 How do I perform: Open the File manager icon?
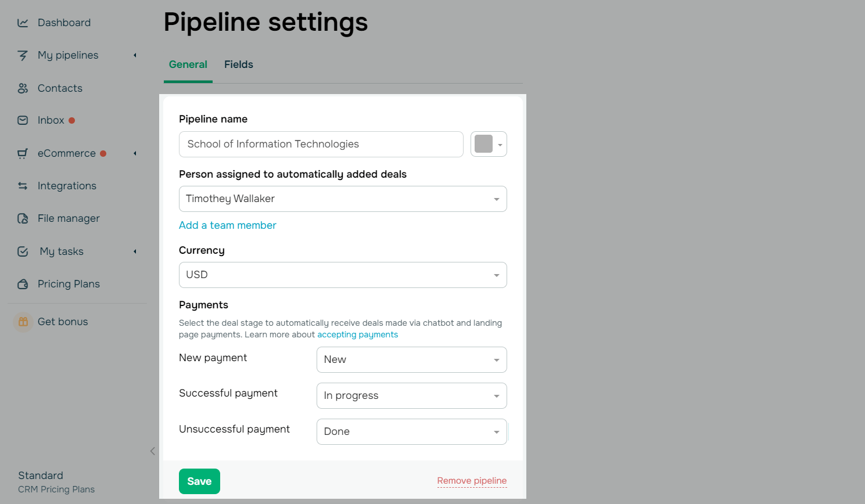[23, 218]
